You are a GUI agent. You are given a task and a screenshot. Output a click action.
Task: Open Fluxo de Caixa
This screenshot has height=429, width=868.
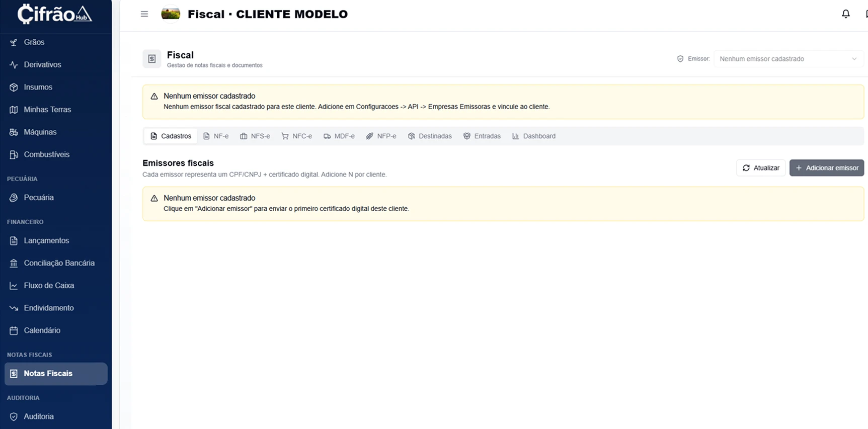coord(56,286)
